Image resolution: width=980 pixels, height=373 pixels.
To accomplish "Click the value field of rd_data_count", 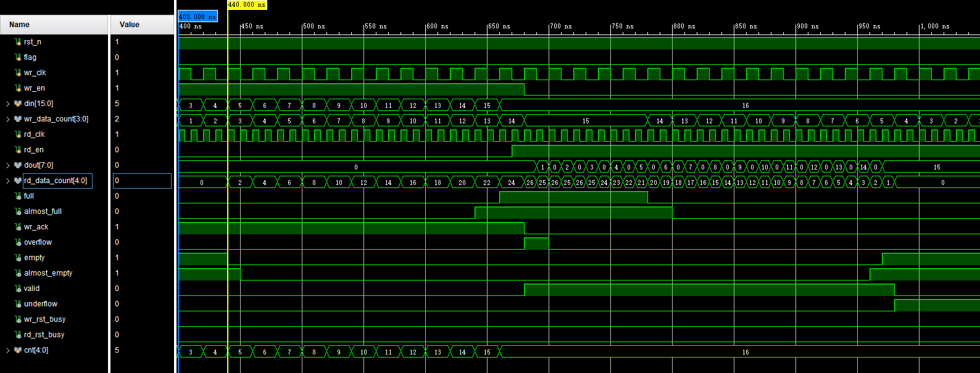I will pos(142,181).
